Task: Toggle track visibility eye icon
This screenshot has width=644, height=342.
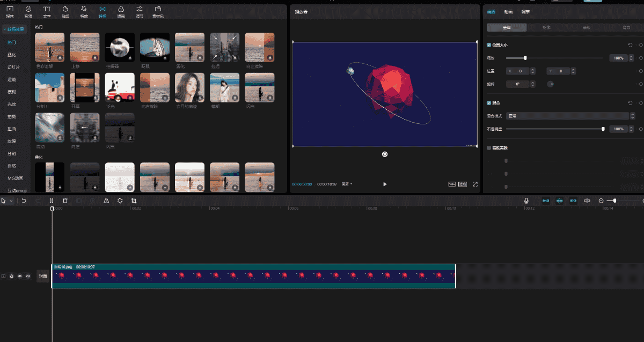Action: click(x=20, y=276)
